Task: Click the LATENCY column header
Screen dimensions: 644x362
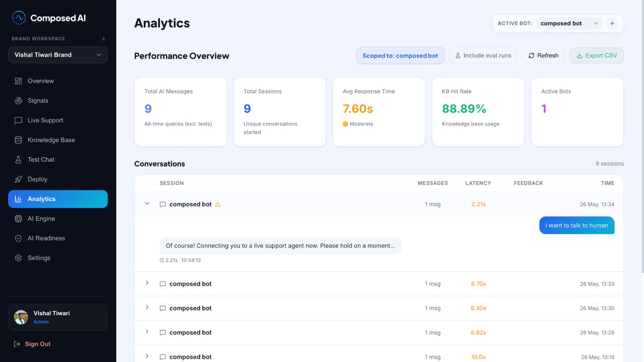Action: point(478,183)
